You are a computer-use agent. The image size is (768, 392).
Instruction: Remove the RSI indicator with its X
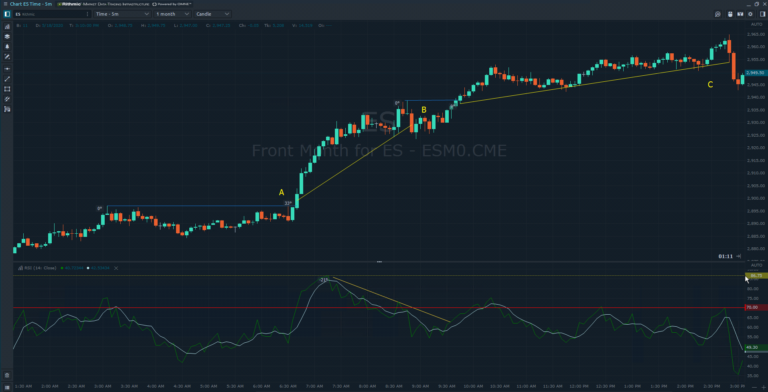(116, 268)
